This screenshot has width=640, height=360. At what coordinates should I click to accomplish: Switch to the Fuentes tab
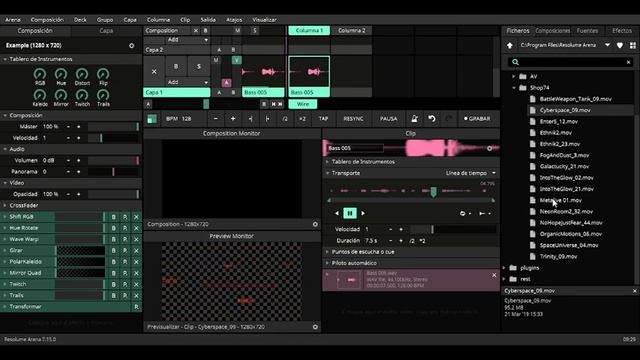(587, 31)
